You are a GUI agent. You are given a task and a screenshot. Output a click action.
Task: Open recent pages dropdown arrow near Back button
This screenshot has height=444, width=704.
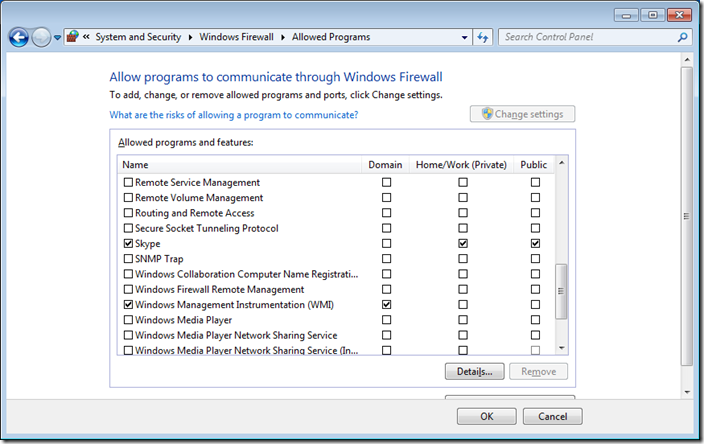pos(58,38)
